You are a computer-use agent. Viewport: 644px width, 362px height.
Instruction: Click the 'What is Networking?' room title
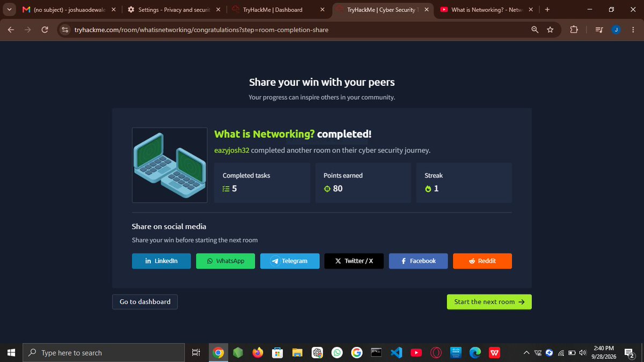coord(264,134)
